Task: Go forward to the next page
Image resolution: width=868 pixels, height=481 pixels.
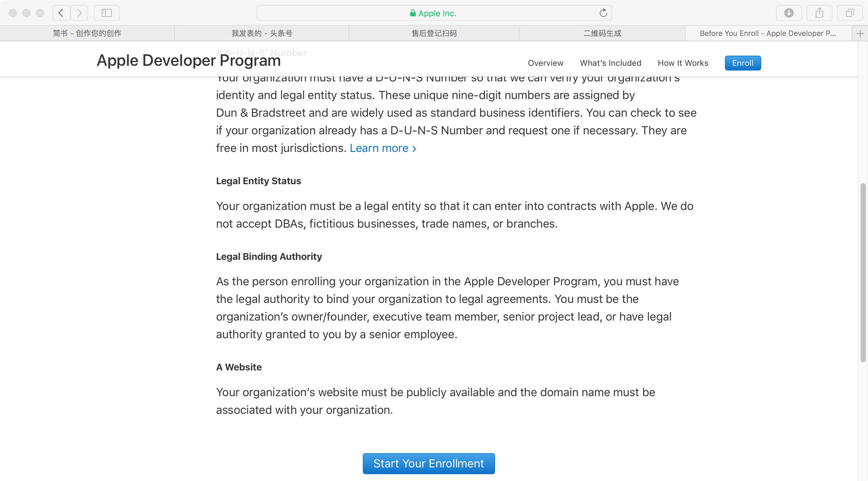Action: [x=79, y=13]
